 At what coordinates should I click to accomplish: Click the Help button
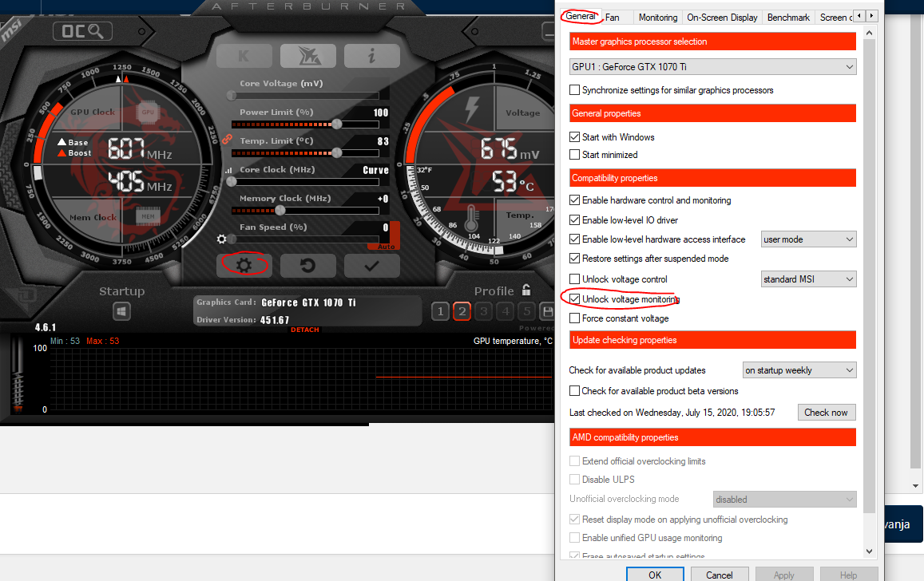click(849, 575)
